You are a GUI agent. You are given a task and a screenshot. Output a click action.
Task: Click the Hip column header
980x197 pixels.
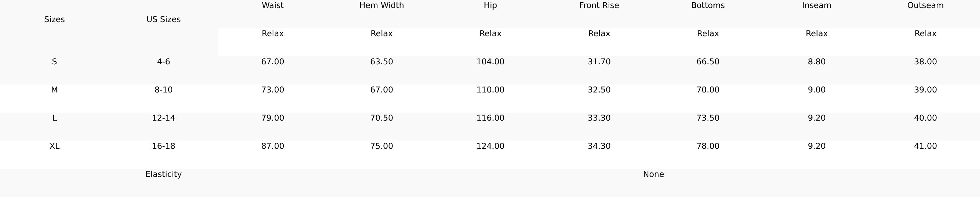point(491,6)
